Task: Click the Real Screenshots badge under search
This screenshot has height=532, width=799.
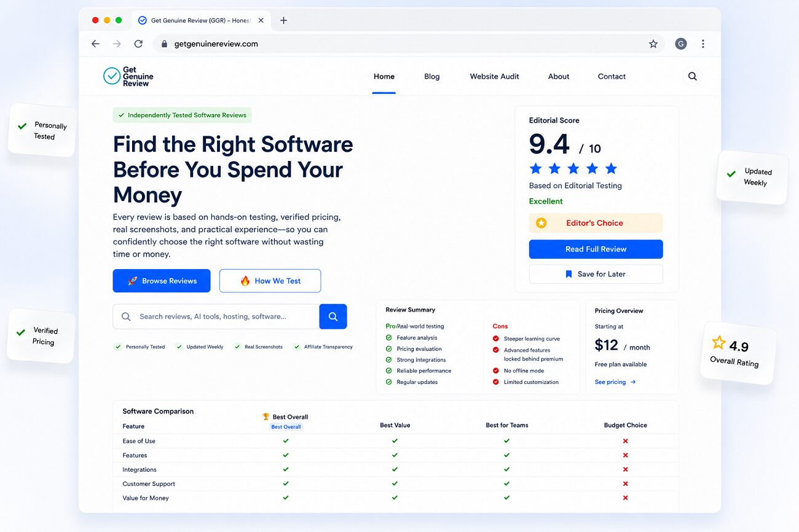Action: click(x=259, y=347)
